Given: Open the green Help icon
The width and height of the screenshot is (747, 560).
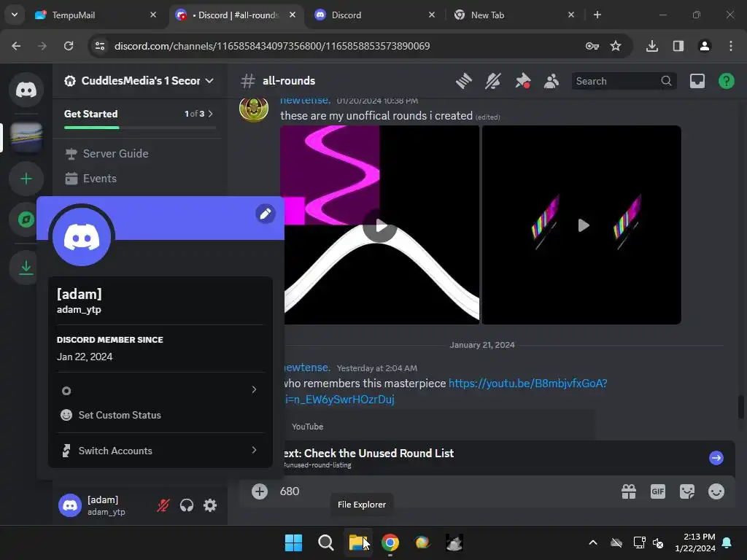Looking at the screenshot, I should point(726,81).
